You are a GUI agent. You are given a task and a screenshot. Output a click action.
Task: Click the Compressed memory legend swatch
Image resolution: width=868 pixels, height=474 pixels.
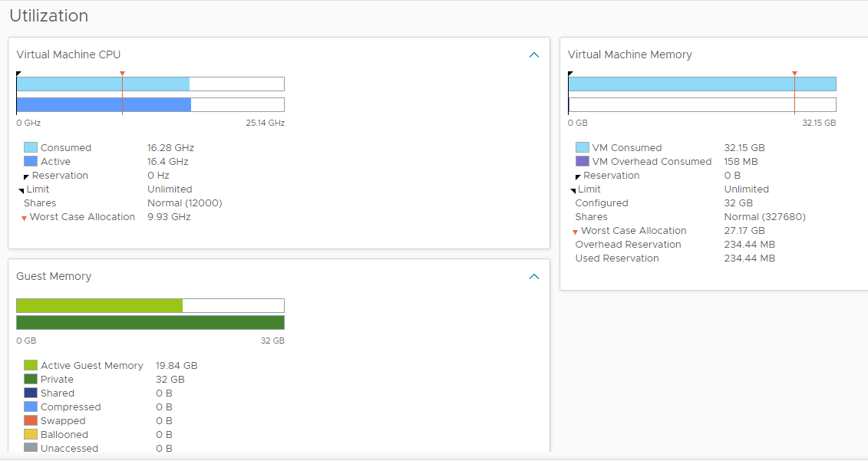[31, 407]
